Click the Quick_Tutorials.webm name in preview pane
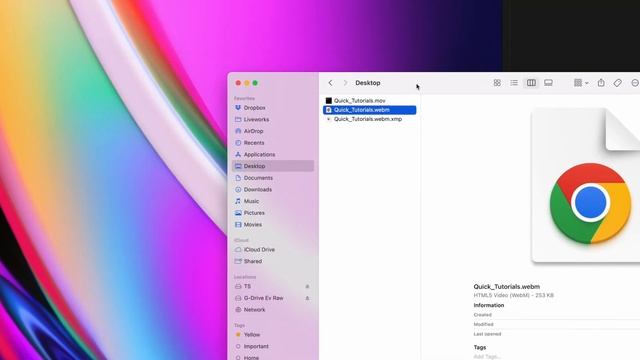Screen dimensions: 640x360 pyautogui.click(x=507, y=287)
